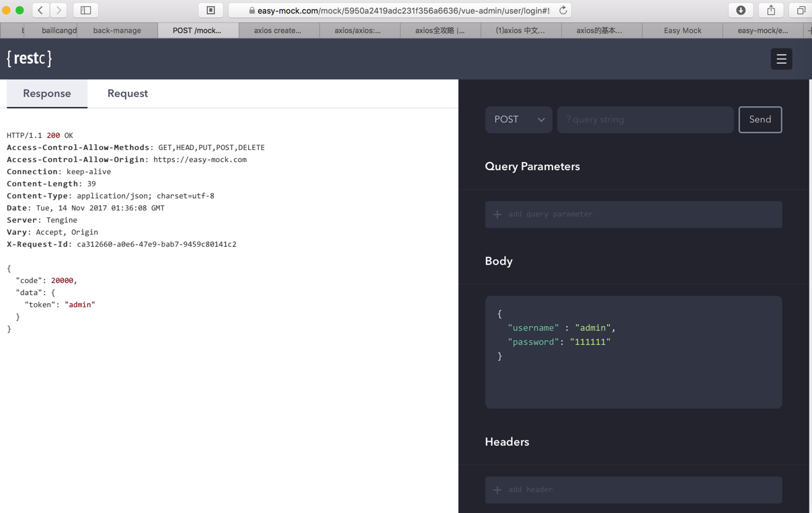Click the reload page icon
This screenshot has height=513, width=812.
tap(563, 10)
